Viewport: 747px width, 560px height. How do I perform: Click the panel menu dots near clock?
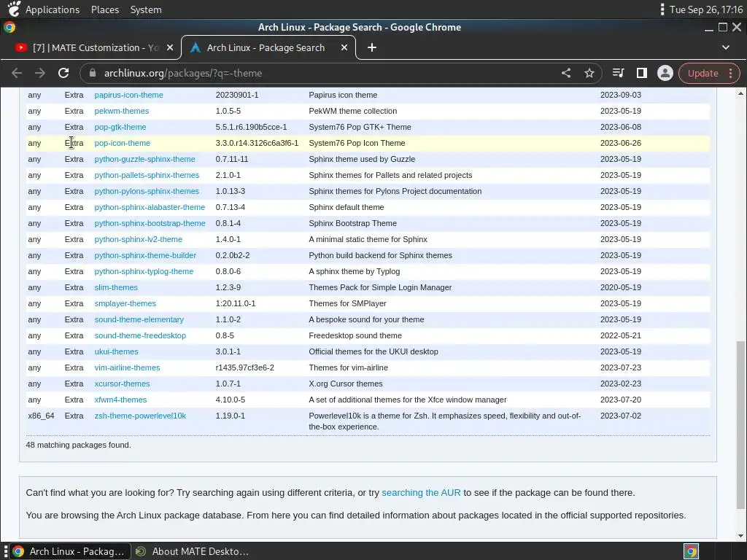[x=662, y=9]
